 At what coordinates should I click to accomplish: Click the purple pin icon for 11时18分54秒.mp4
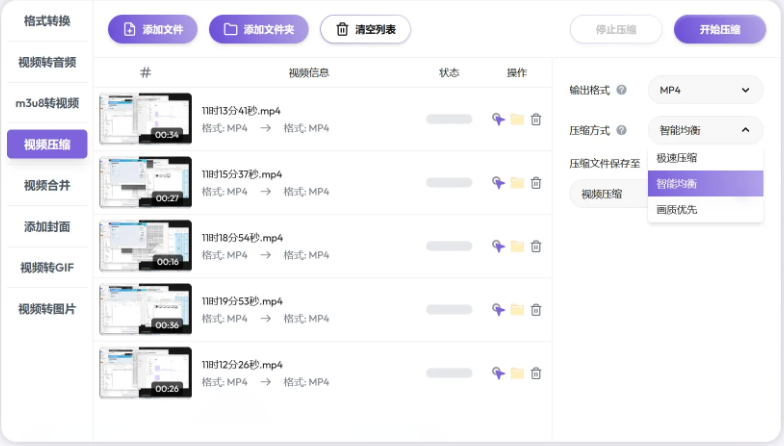[498, 246]
